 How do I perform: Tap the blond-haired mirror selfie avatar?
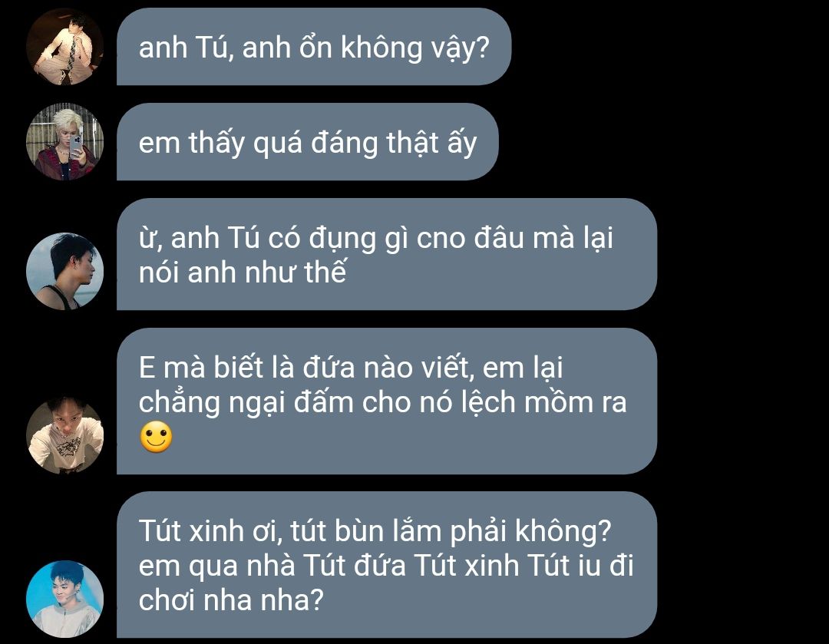coord(64,142)
